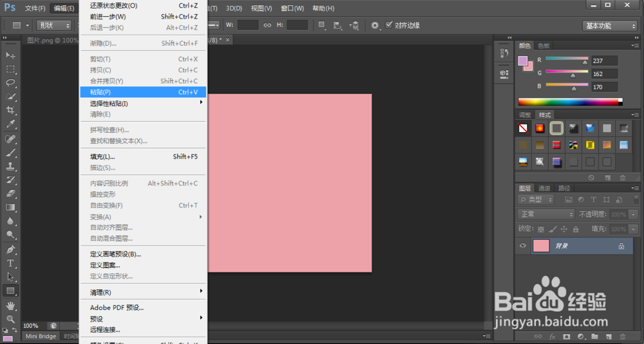Toggle type layer filter icon
The image size is (644, 344).
point(594,200)
